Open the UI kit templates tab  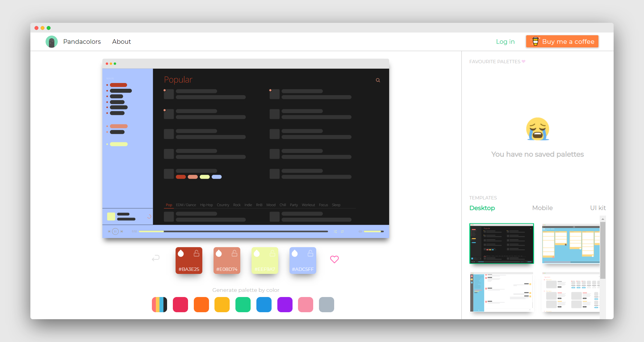(x=598, y=208)
